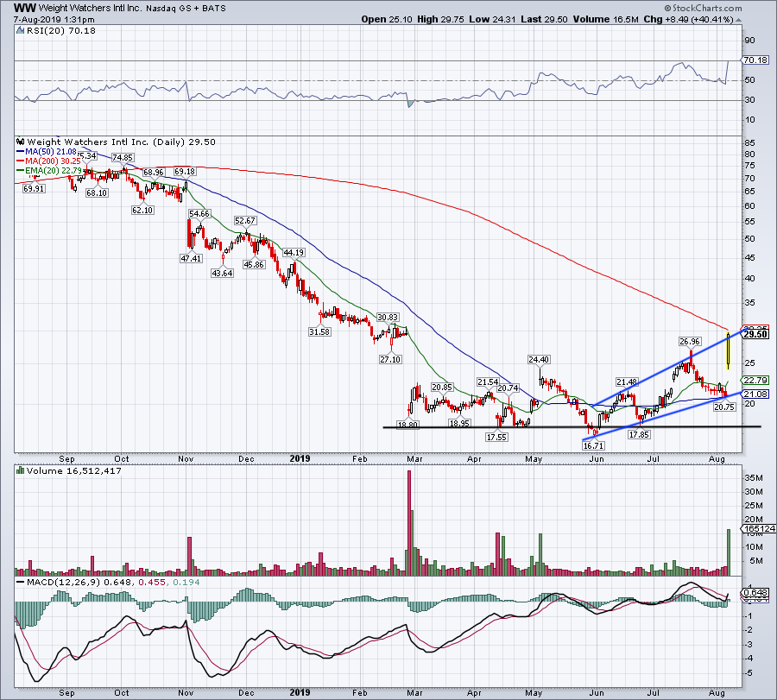777x700 pixels.
Task: Click the 16.71 lowest price label
Action: (x=593, y=446)
